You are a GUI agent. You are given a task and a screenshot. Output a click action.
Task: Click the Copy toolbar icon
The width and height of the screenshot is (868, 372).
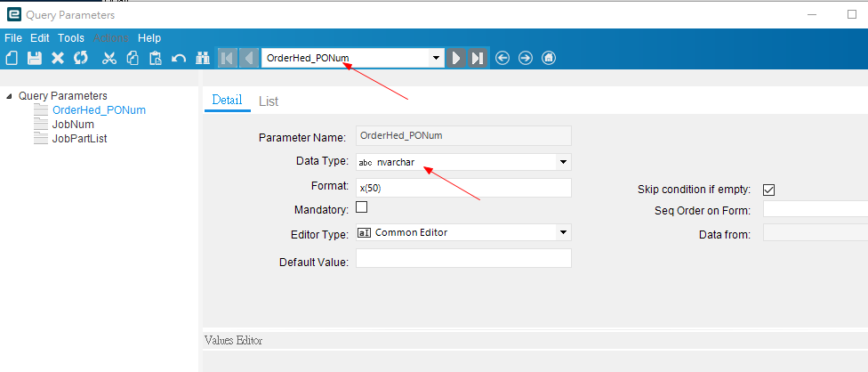(133, 58)
